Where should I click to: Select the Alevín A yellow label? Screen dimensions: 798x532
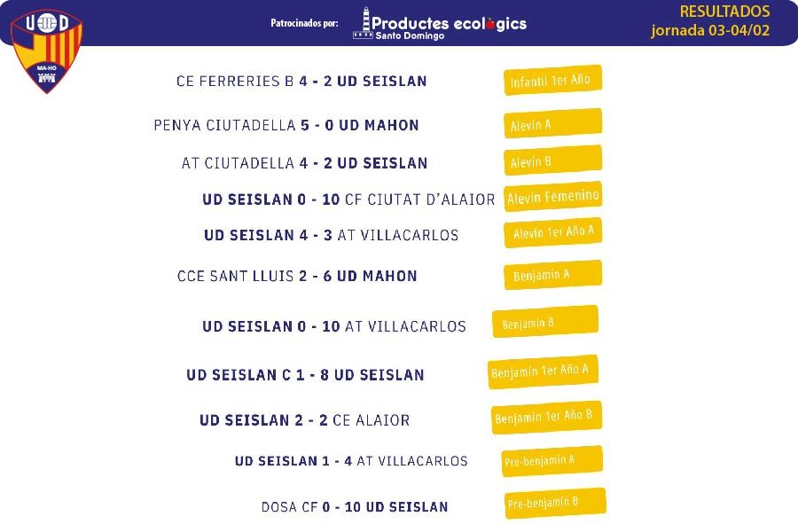pyautogui.click(x=552, y=123)
